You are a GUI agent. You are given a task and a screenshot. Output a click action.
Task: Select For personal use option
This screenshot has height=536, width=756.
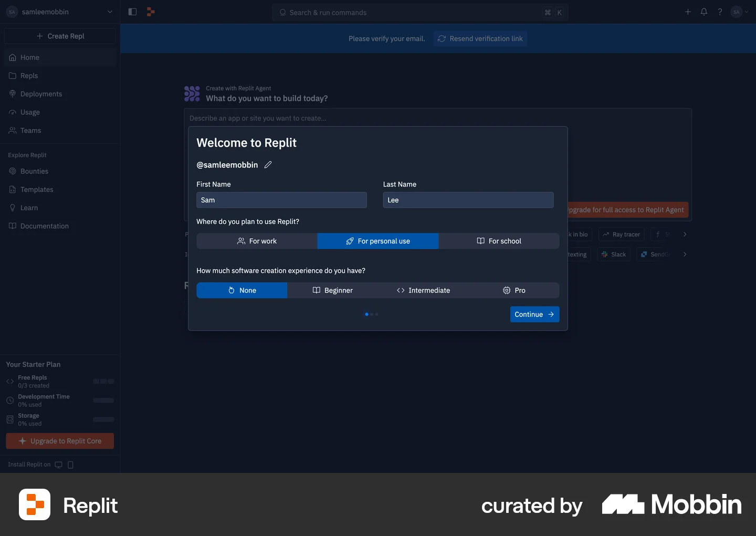[x=378, y=241]
